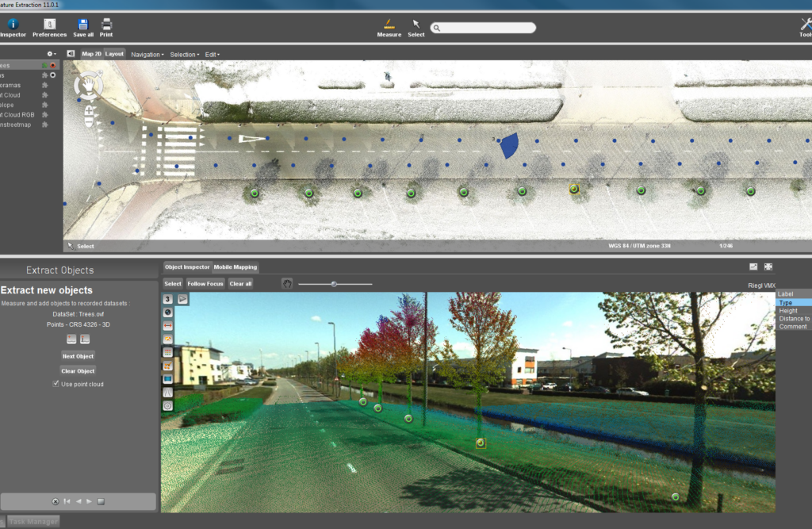Open the gear settings dropdown above layers
This screenshot has height=529, width=812.
[x=52, y=54]
